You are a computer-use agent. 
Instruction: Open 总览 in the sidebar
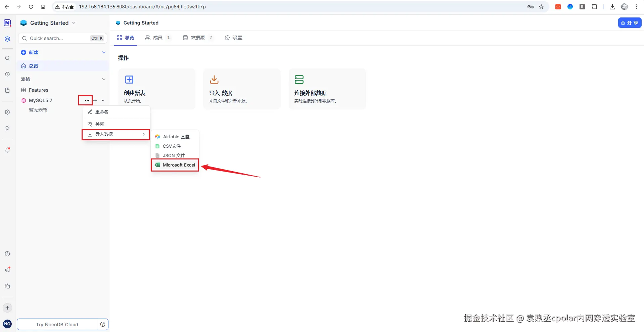coord(63,66)
